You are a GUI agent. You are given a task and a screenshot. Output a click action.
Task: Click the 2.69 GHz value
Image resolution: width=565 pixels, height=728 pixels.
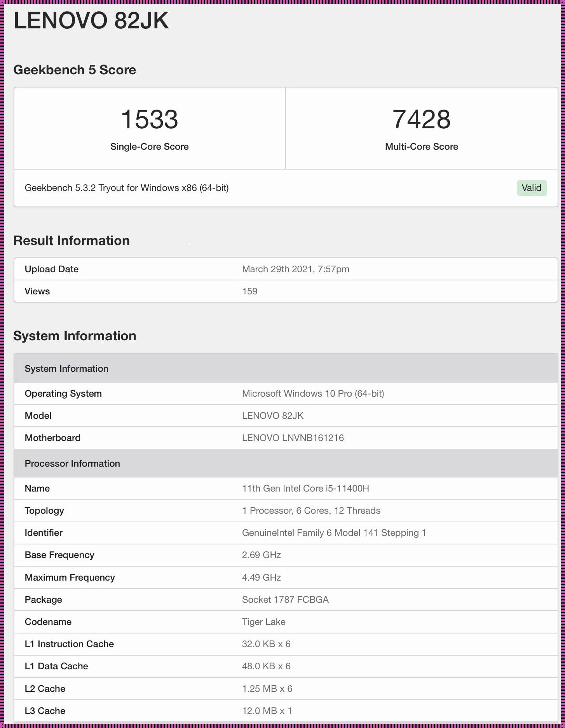pyautogui.click(x=262, y=555)
